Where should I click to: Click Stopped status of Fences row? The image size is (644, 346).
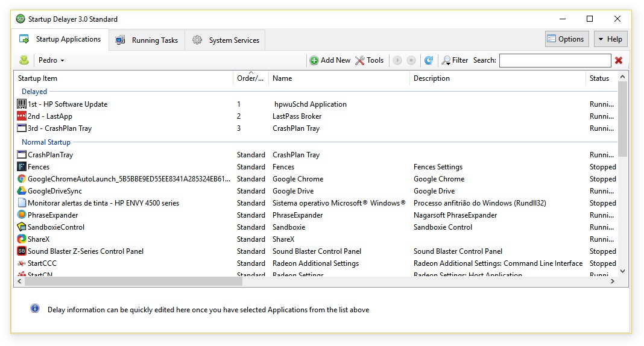(x=602, y=167)
